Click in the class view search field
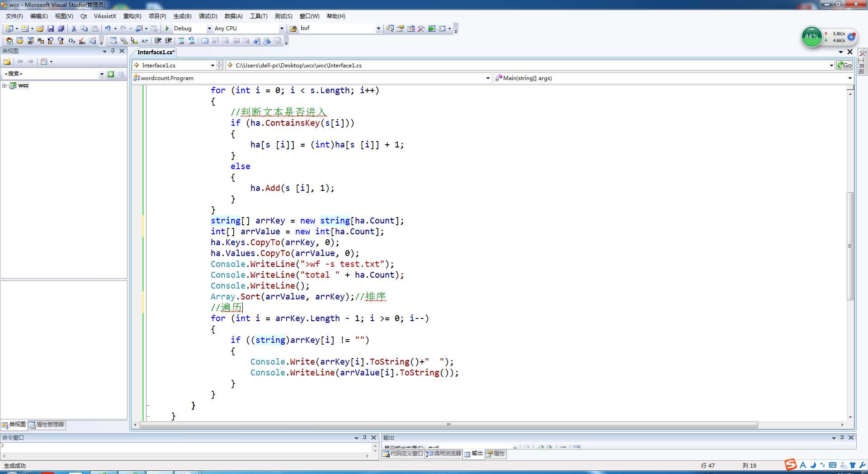 pos(51,74)
